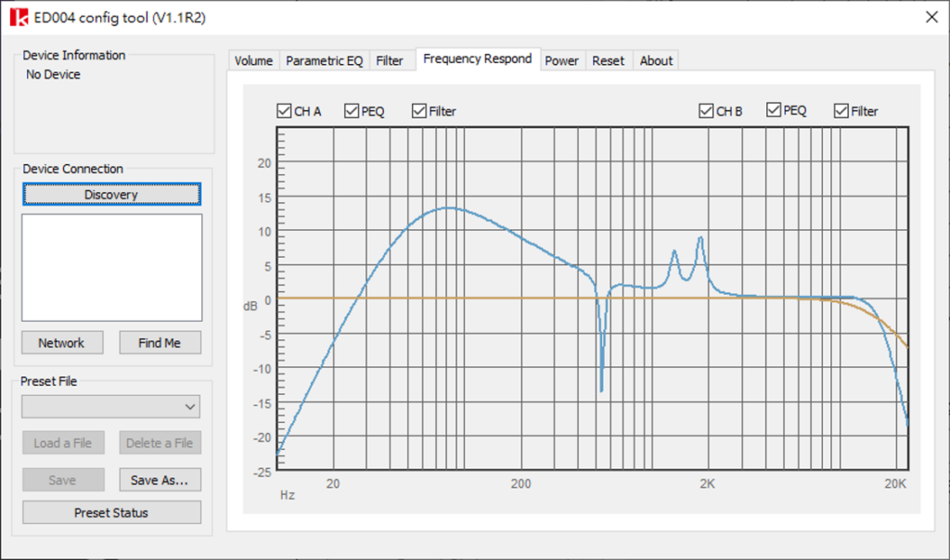Open the About tab
950x560 pixels.
[656, 60]
